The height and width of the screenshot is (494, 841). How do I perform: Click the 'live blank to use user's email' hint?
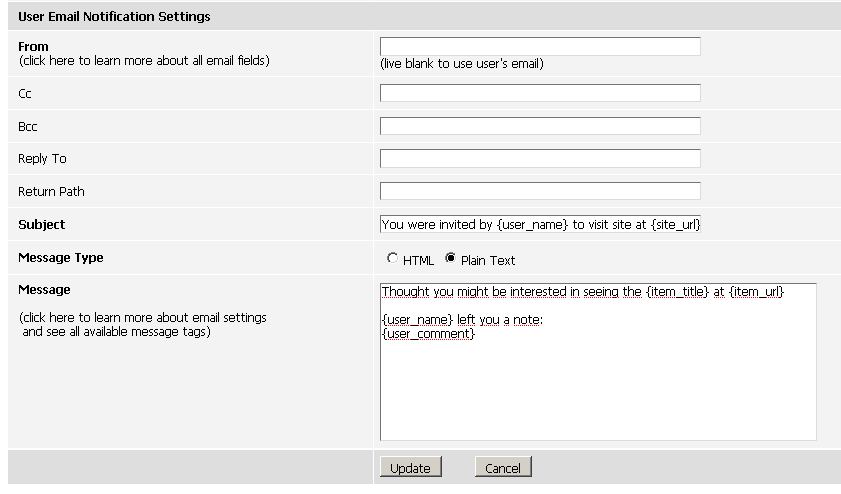pyautogui.click(x=462, y=64)
